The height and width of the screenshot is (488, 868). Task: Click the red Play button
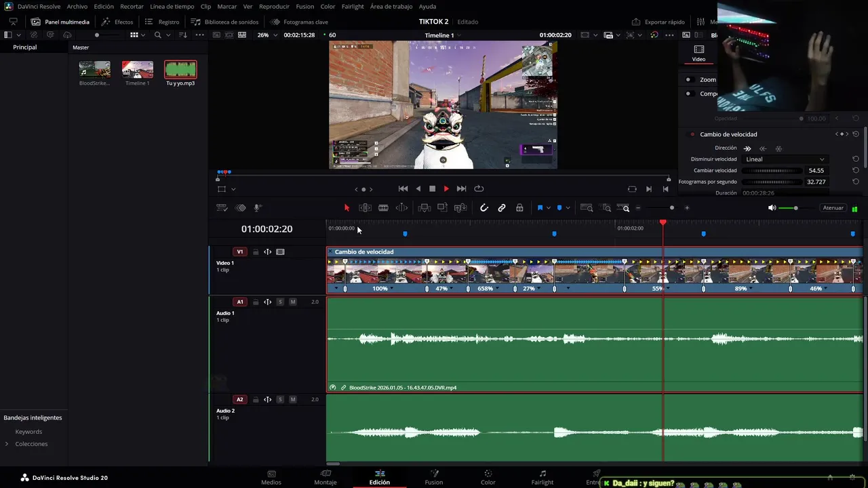[446, 189]
